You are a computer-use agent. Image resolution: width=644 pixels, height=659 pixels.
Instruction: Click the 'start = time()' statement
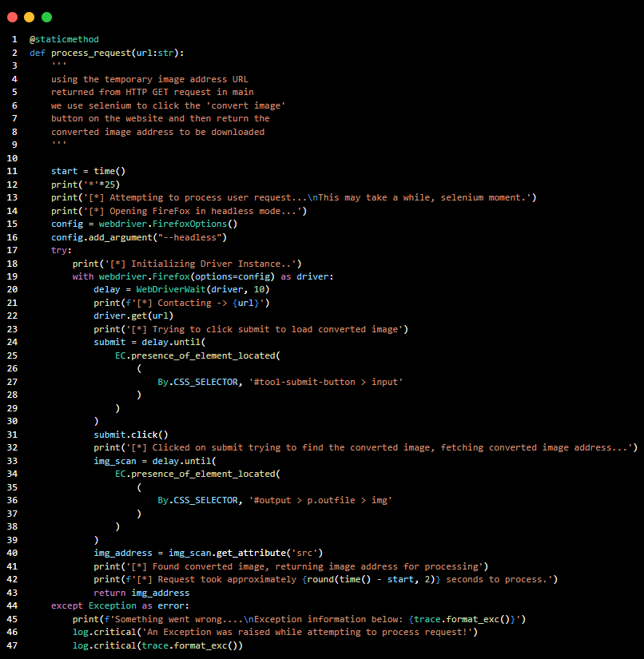coord(88,171)
